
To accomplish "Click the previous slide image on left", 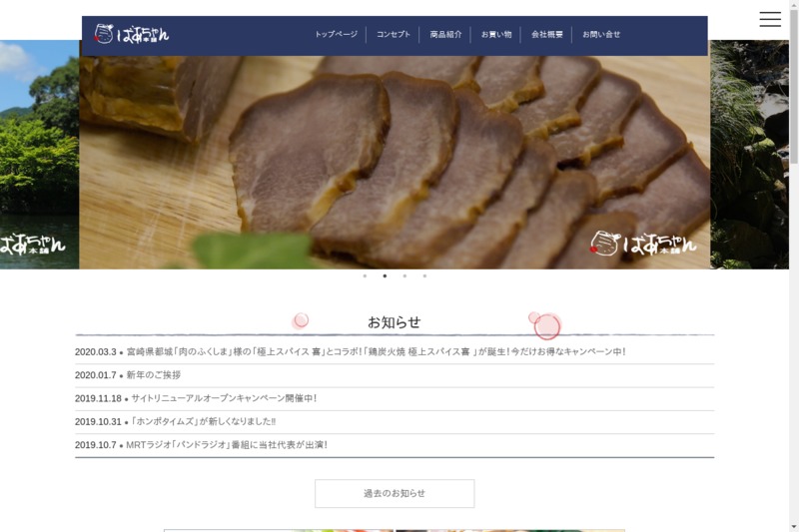I will click(39, 155).
